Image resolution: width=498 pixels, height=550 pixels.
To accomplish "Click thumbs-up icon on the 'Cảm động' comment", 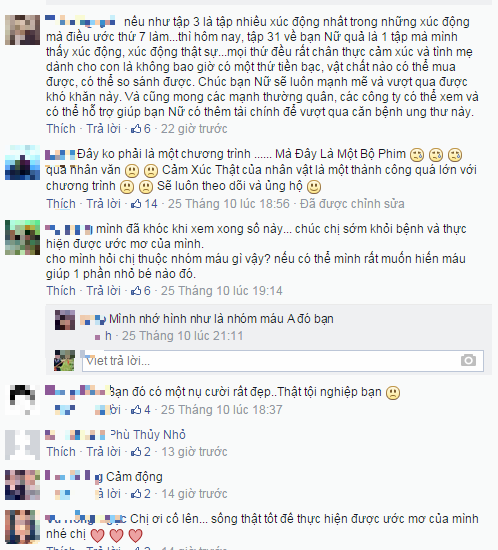I will (x=136, y=494).
